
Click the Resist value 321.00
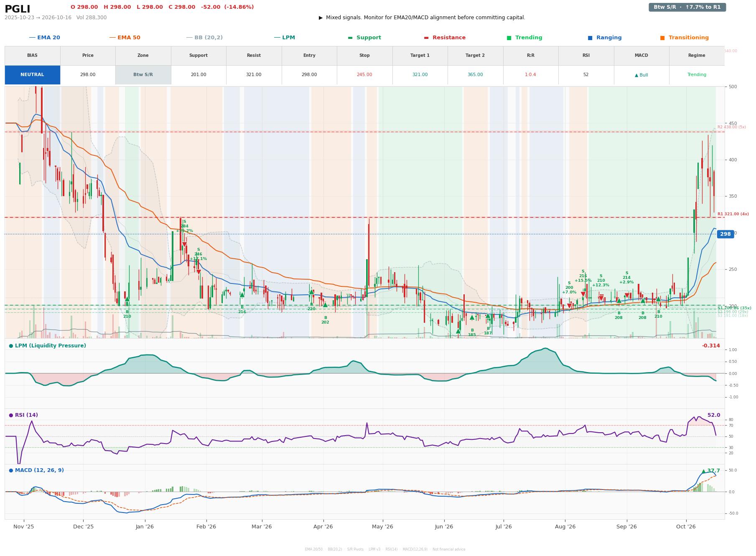(254, 75)
